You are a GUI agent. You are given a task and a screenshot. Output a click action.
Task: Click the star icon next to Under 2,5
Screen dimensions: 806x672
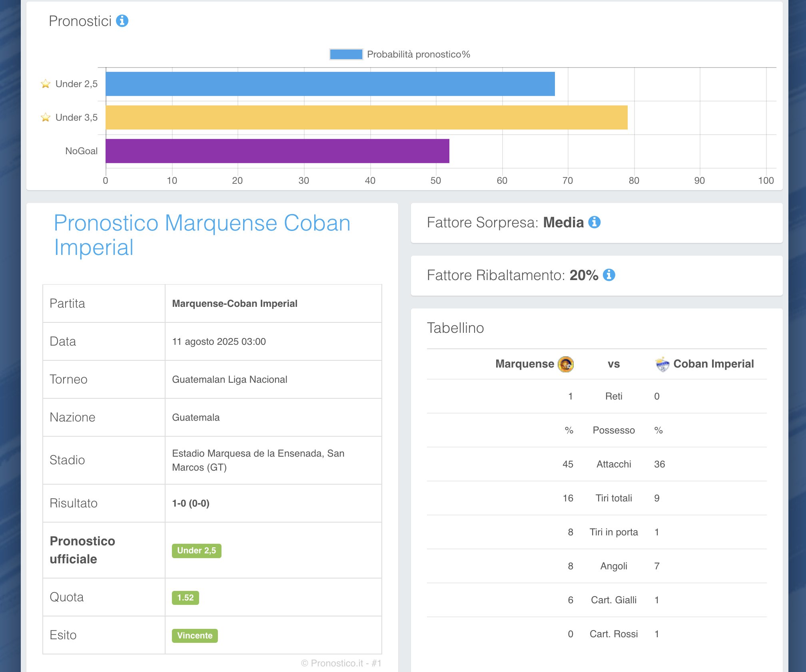pyautogui.click(x=46, y=84)
